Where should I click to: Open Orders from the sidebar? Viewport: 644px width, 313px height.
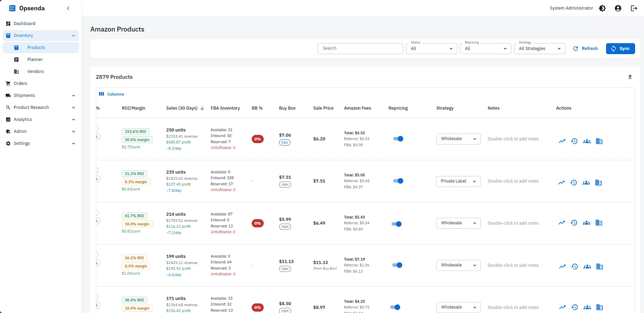(41, 84)
